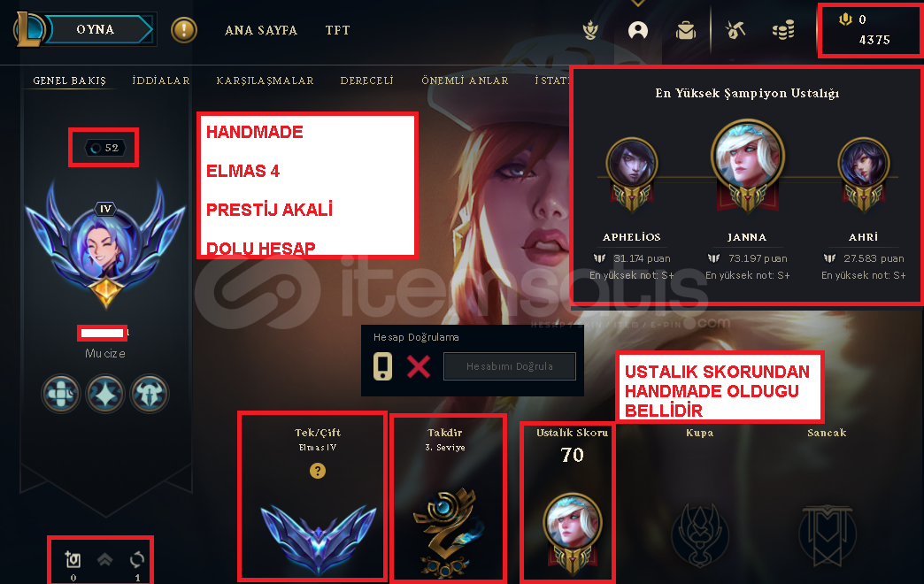
Task: Click the OYNA play button
Action: coord(97,29)
